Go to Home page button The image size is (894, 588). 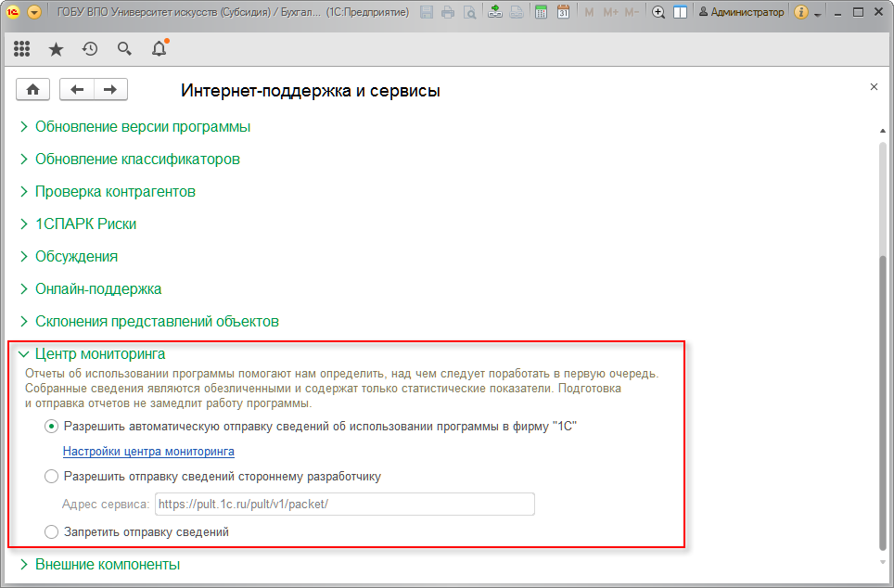(33, 90)
